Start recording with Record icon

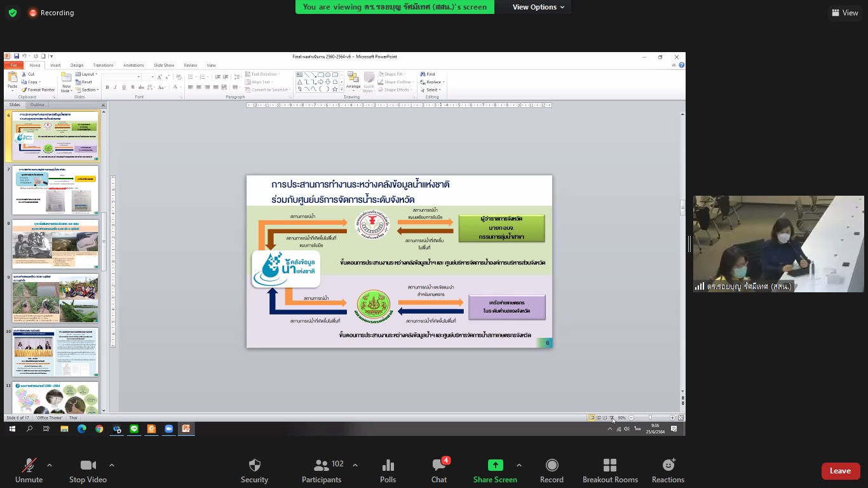click(552, 471)
